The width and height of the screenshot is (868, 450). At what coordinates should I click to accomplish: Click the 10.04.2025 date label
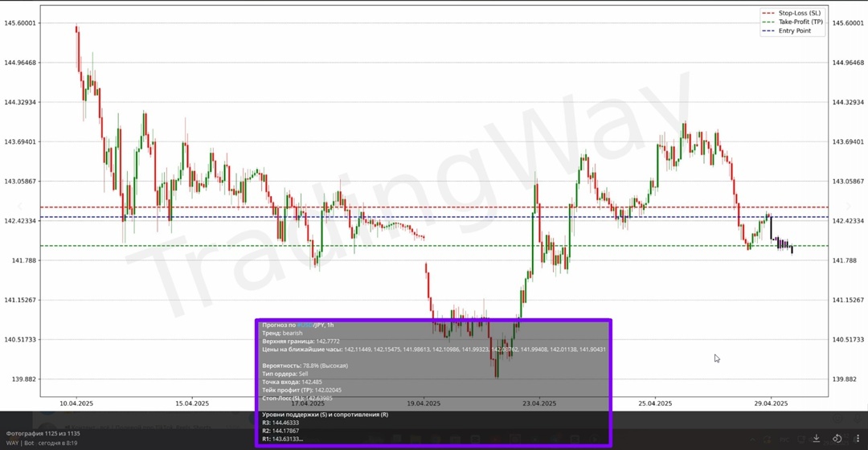[76, 403]
